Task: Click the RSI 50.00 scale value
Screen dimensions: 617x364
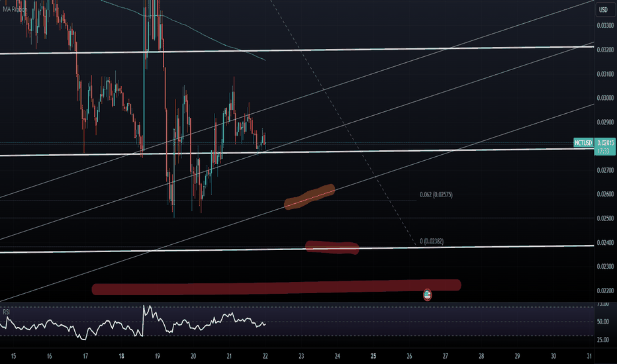Action: tap(603, 322)
